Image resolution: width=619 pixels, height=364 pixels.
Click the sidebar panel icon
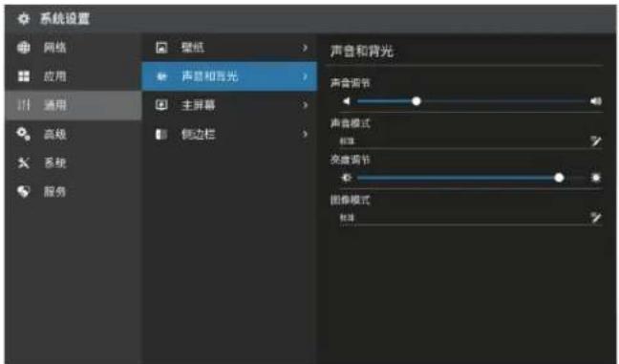tap(161, 134)
